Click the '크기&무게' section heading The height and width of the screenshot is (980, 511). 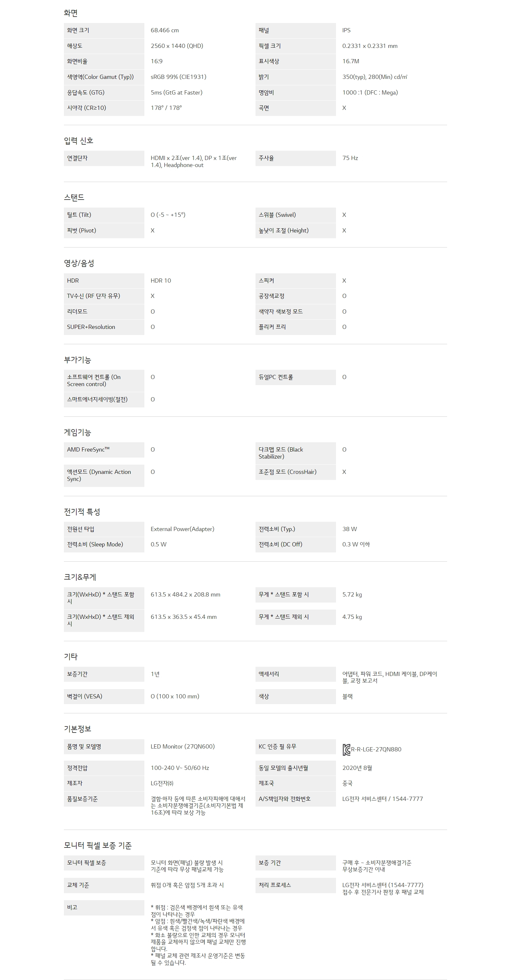[x=80, y=577]
